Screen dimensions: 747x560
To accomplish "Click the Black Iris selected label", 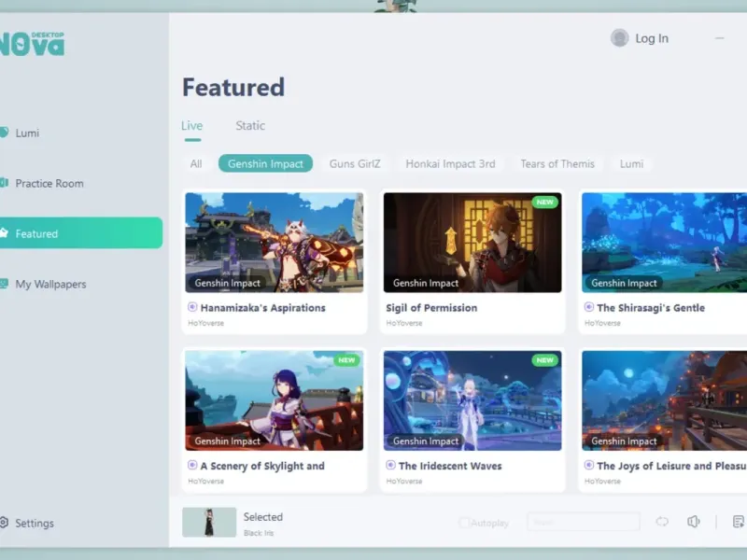I will pos(259,533).
